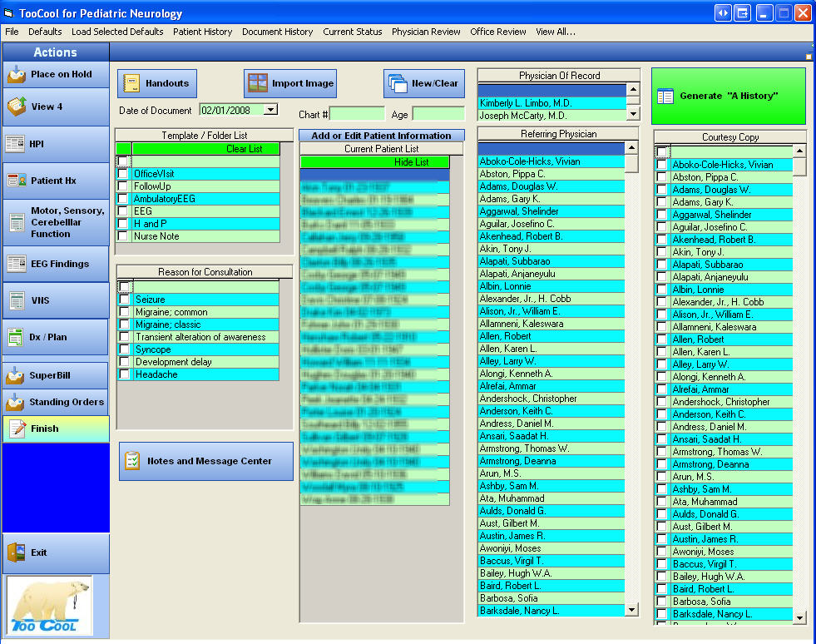Image resolution: width=816 pixels, height=644 pixels.
Task: Click the title bar window-layout icon
Action: click(x=743, y=13)
